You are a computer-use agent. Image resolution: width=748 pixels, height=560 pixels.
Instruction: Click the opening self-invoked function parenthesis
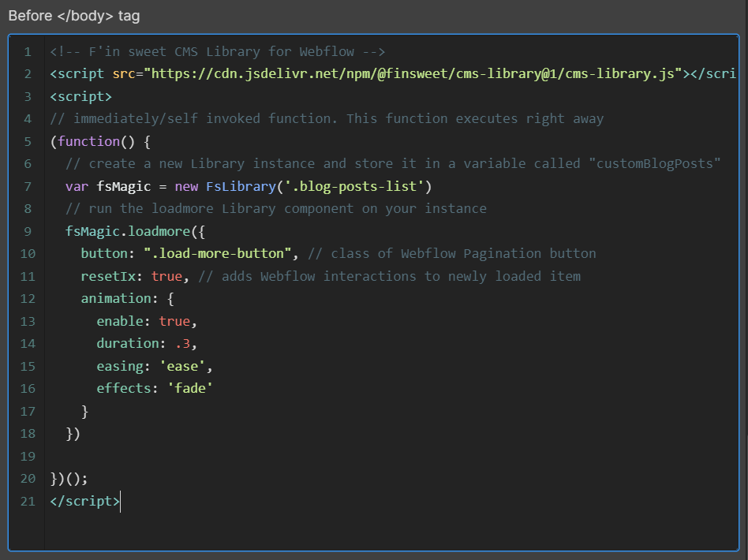tap(52, 141)
